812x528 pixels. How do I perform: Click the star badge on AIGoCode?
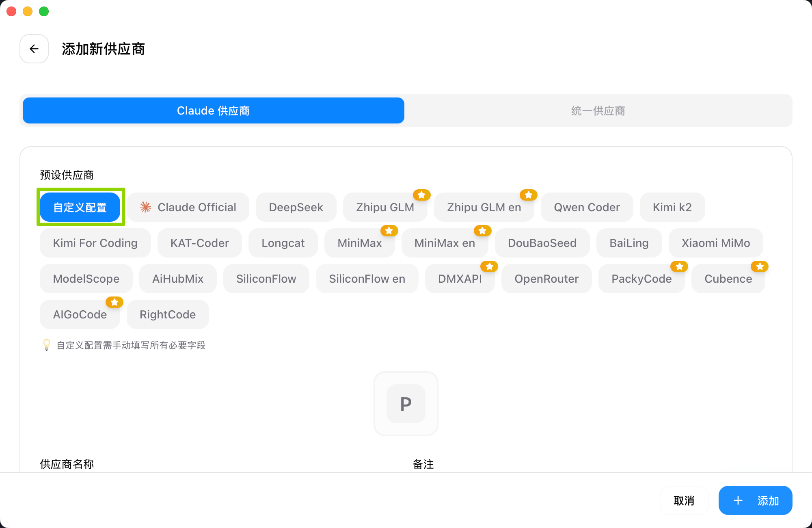pos(114,302)
